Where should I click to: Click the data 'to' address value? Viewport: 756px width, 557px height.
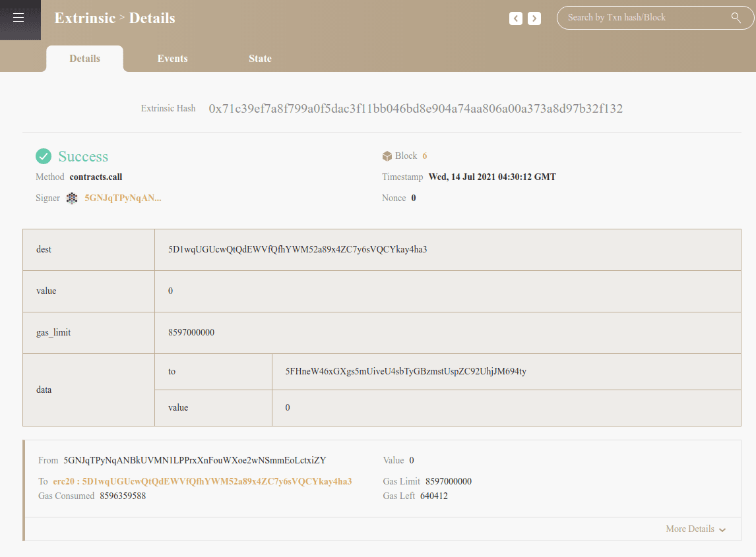coord(406,371)
